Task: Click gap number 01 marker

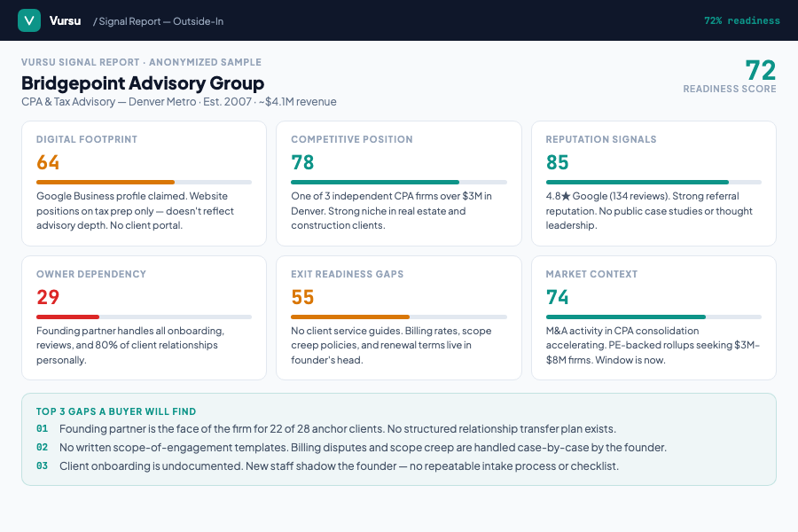Action: coord(43,428)
